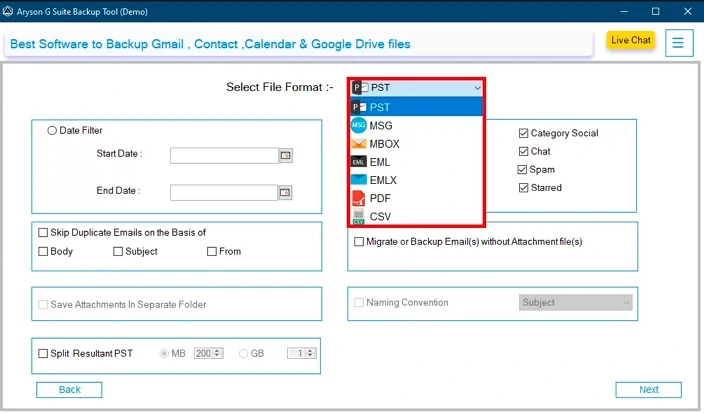Screen dimensions: 704x414
Task: Select EML from the format list
Action: point(416,162)
